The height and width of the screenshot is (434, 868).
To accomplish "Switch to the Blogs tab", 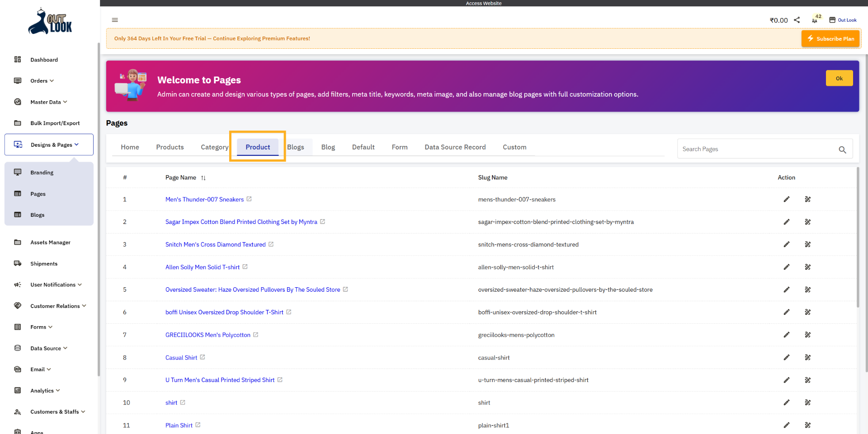I will click(296, 147).
